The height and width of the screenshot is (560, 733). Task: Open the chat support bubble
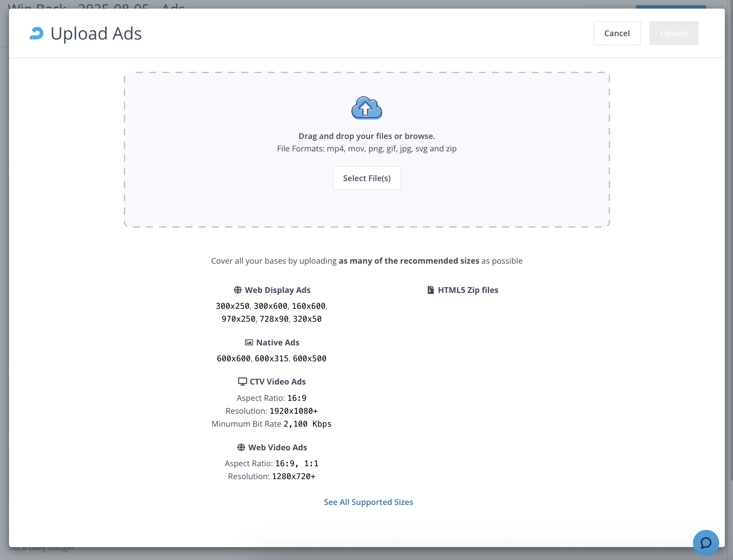[x=705, y=543]
